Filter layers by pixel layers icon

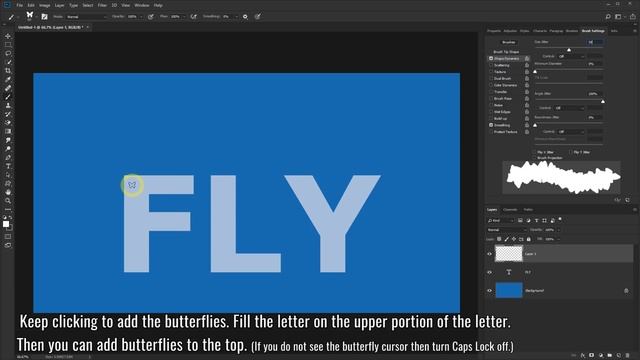[520, 220]
